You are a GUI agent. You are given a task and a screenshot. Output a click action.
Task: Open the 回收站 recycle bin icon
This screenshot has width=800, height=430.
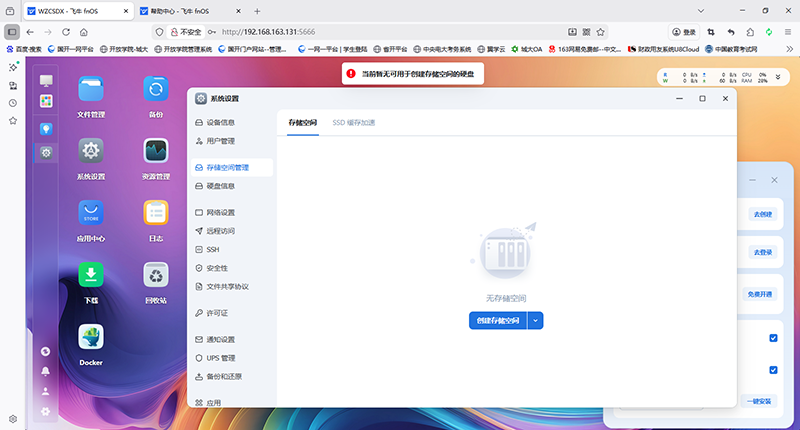click(x=156, y=275)
